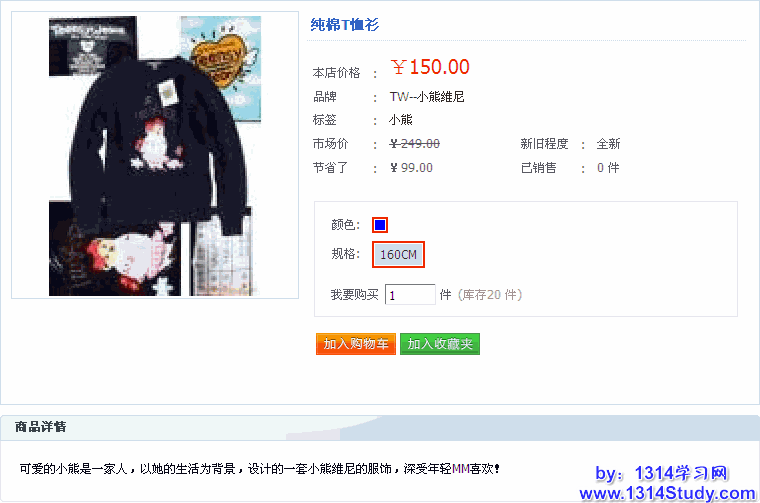Click the 全新 condition value
The image size is (760, 503).
click(608, 144)
